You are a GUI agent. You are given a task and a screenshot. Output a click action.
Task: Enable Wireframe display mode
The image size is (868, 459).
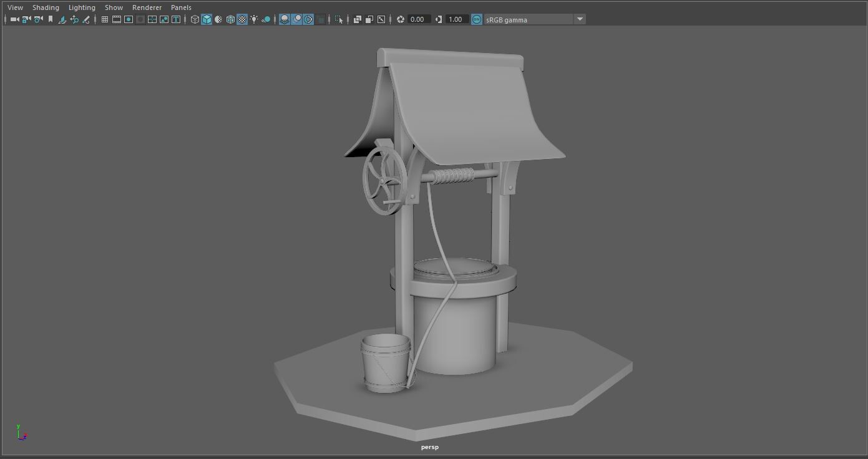[194, 19]
